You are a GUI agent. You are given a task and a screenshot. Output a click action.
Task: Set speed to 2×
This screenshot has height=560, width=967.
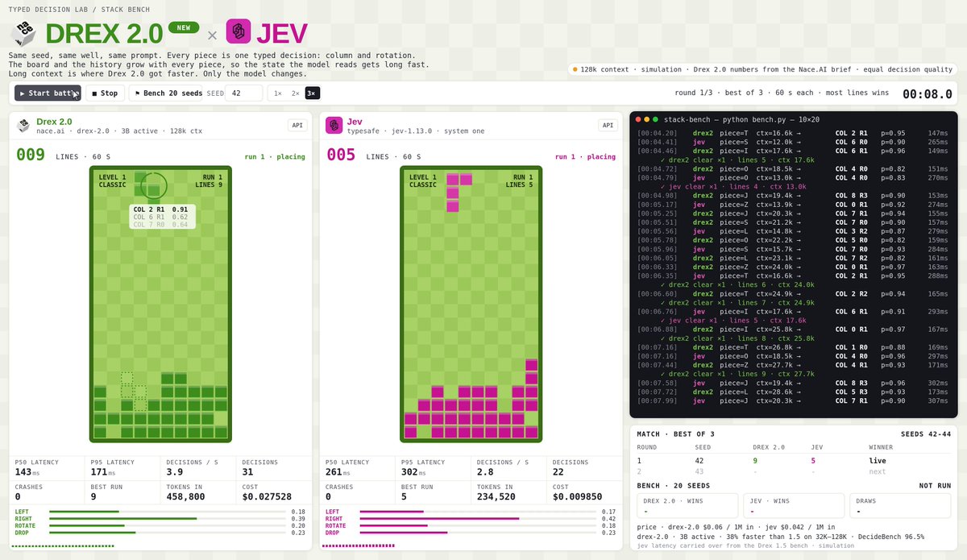pyautogui.click(x=295, y=93)
